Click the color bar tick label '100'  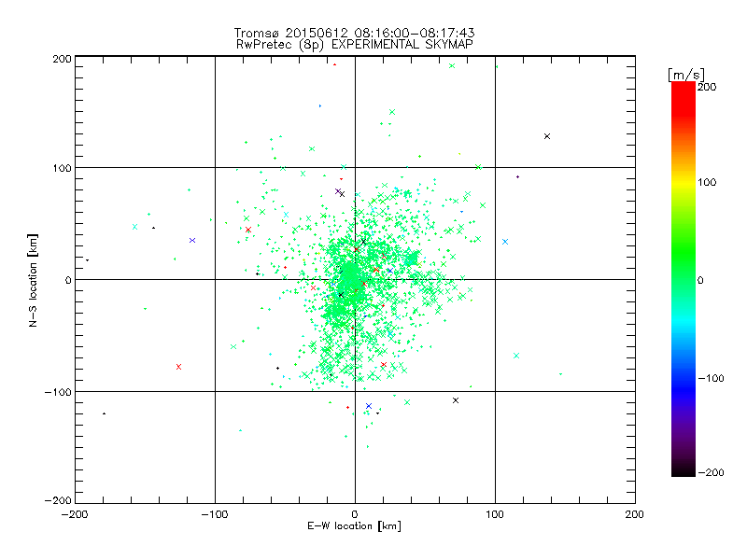click(707, 182)
